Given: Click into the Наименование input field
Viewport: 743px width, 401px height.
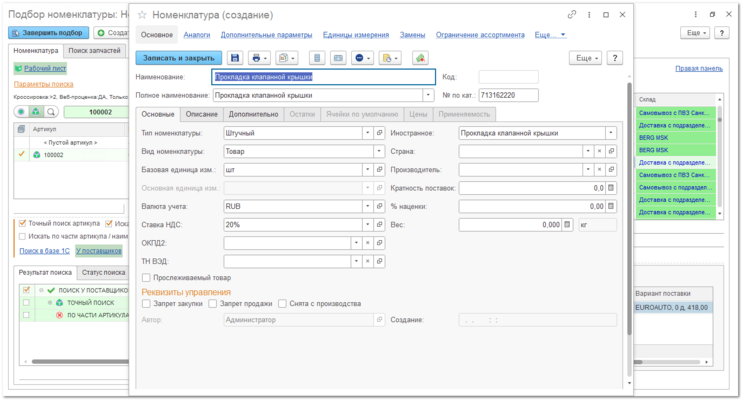Looking at the screenshot, I should point(323,77).
